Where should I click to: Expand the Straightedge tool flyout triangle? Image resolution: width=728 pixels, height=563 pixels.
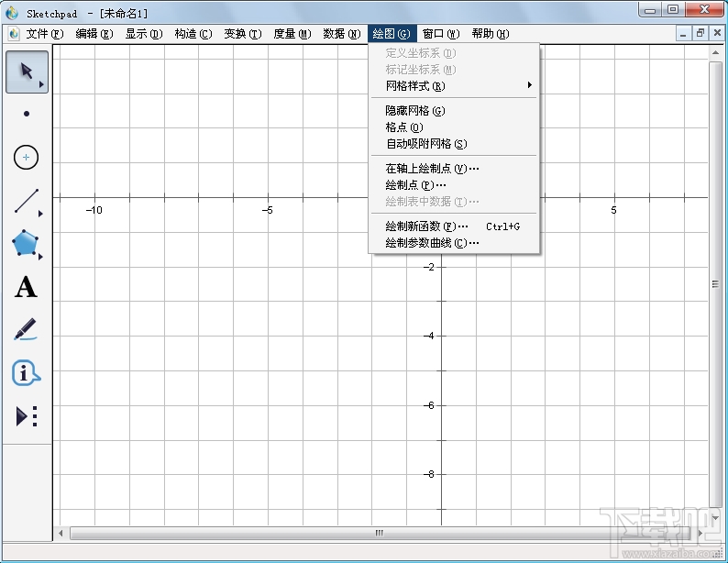click(x=40, y=214)
